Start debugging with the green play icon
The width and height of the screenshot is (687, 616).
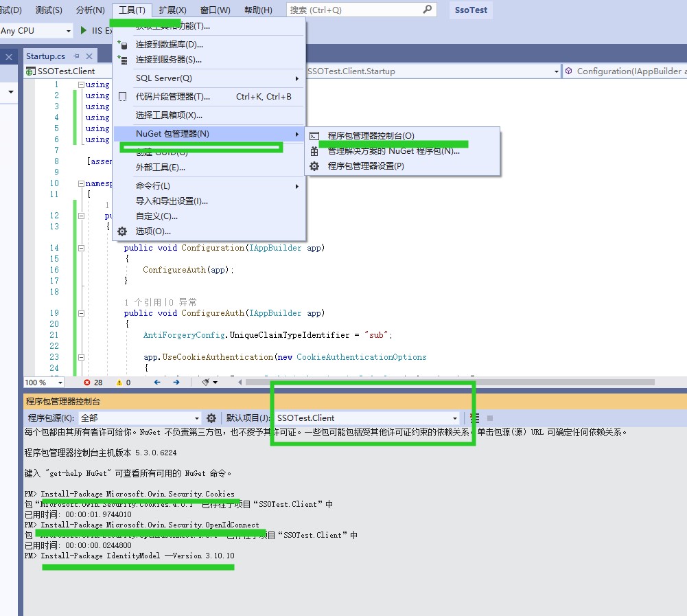pyautogui.click(x=84, y=31)
